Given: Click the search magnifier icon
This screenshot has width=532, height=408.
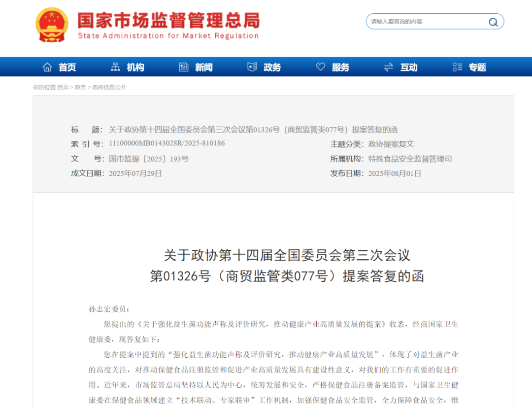Looking at the screenshot, I should (x=493, y=22).
